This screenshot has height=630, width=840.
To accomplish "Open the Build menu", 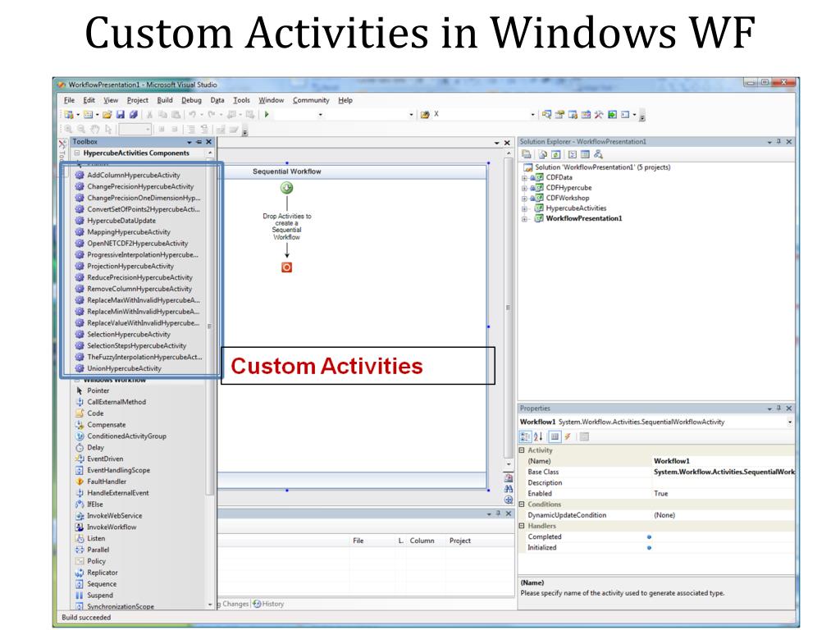I will 164,100.
